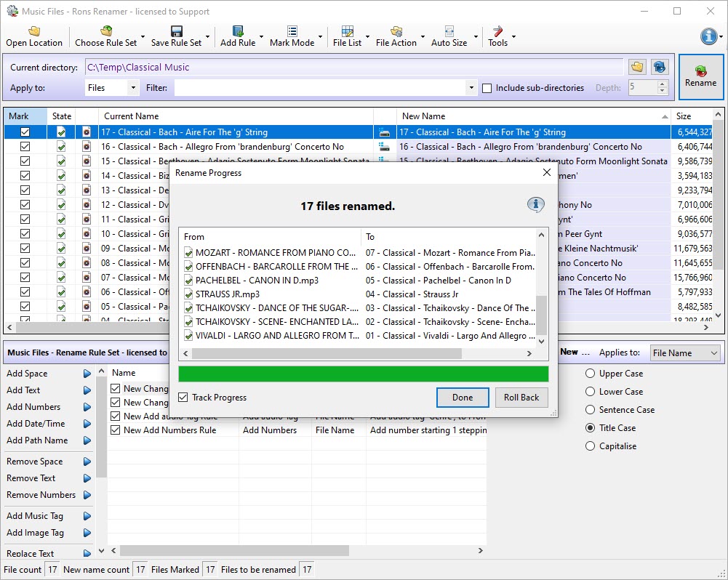Expand the Applies to File Name dropdown
728x580 pixels.
(713, 353)
